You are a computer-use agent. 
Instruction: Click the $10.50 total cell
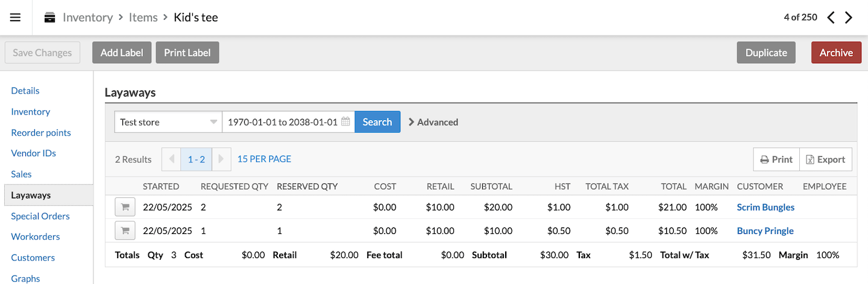[x=673, y=230]
